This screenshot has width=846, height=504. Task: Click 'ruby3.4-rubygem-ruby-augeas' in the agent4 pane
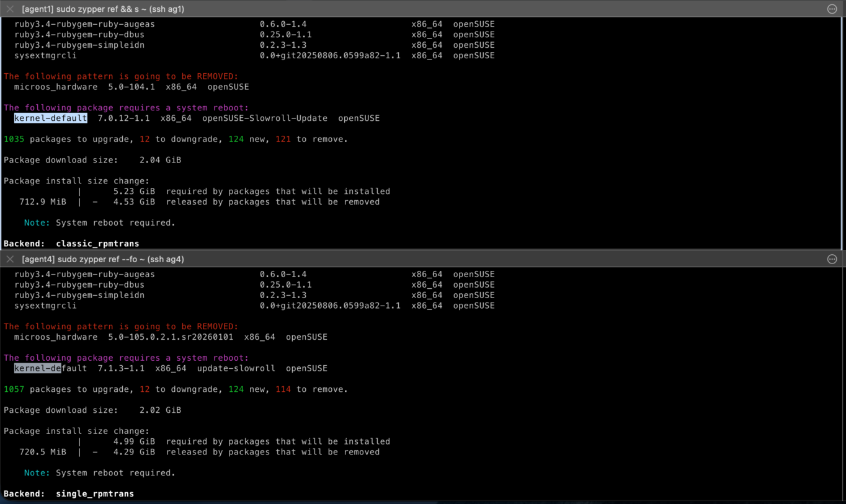(84, 274)
